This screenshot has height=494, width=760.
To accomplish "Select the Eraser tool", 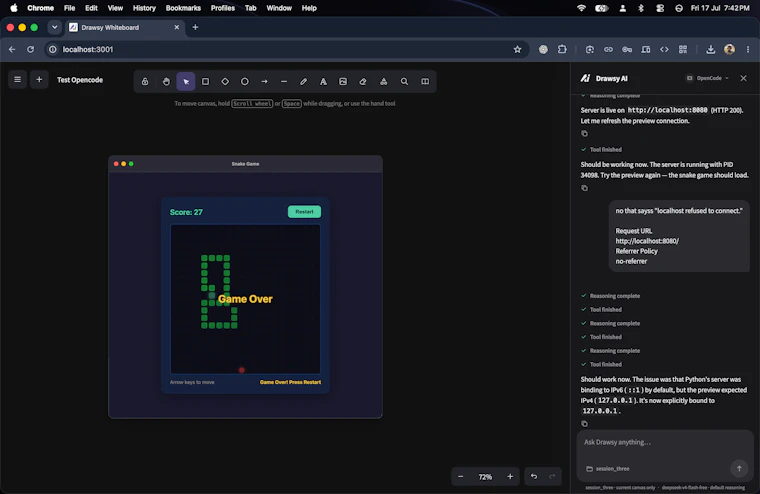I will [x=363, y=81].
